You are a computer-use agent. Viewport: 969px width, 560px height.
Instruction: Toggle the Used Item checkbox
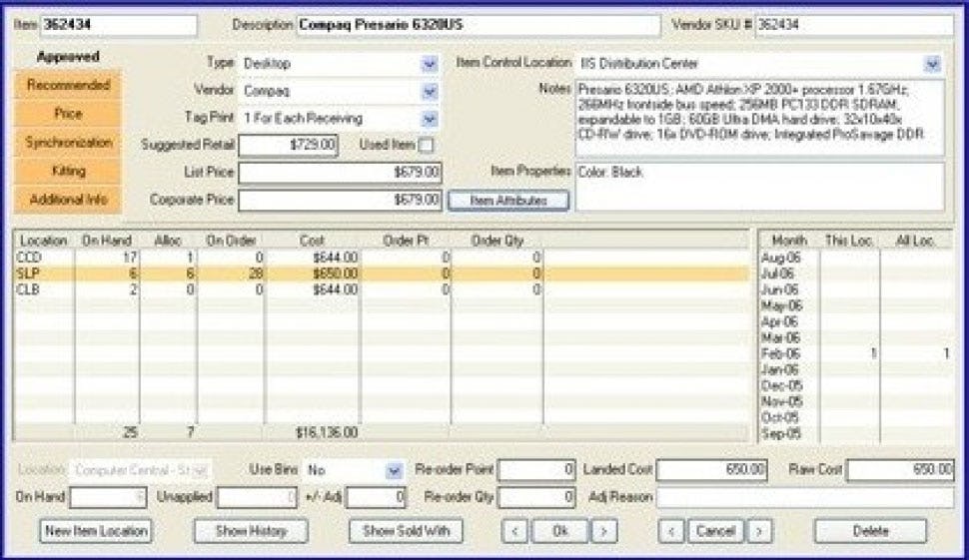426,145
